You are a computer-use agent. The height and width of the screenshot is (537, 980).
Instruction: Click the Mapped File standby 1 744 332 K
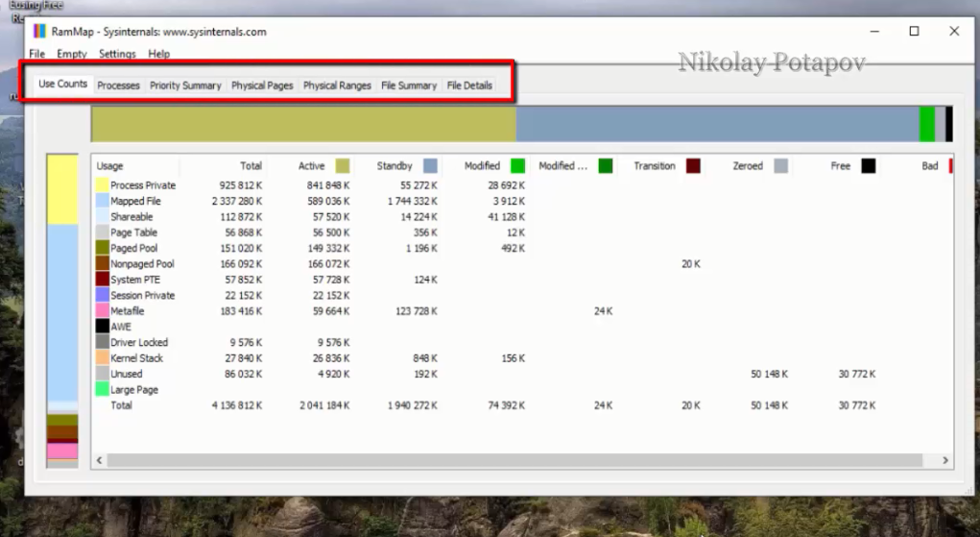(x=413, y=201)
